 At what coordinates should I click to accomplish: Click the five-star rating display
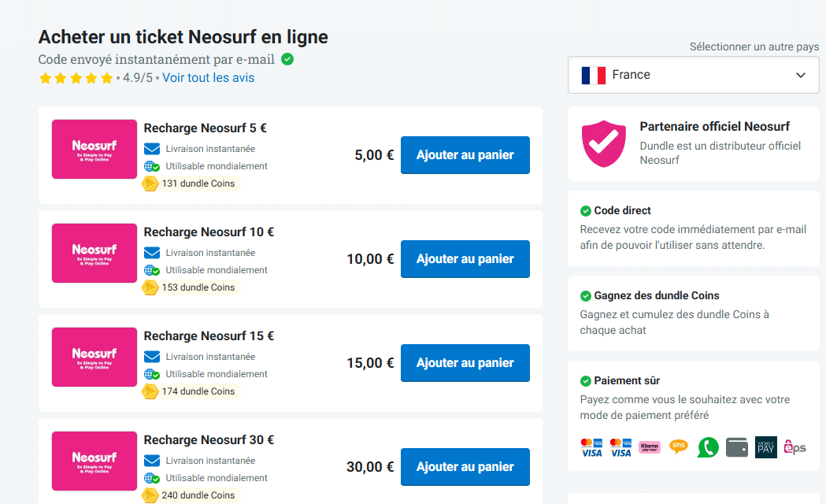[x=76, y=78]
